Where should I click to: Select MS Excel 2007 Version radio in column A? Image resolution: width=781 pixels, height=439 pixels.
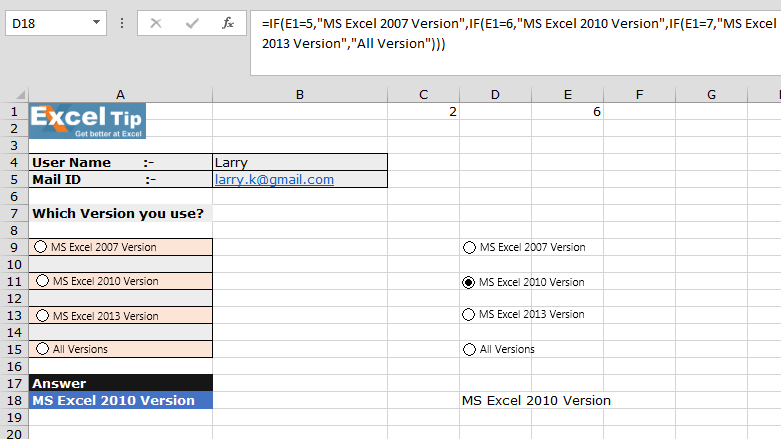pos(40,247)
